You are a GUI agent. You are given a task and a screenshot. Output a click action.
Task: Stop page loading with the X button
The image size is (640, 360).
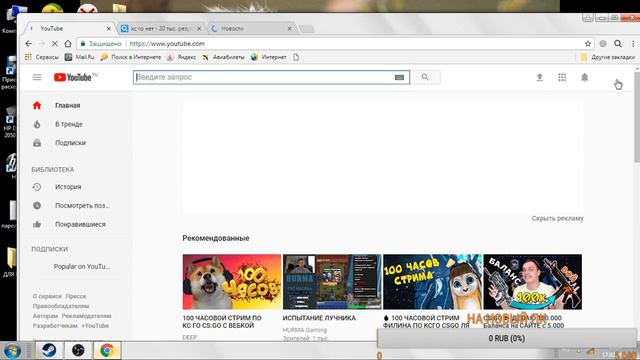click(55, 44)
